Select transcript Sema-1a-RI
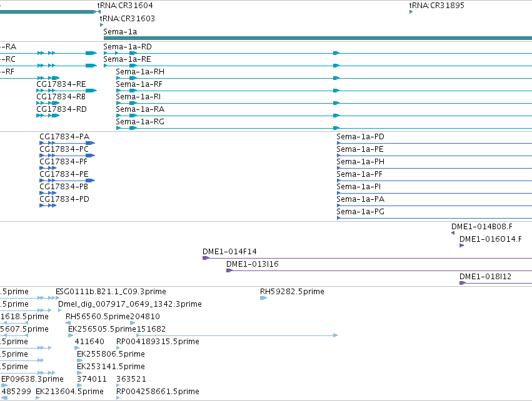This screenshot has height=401, width=532. 138,97
